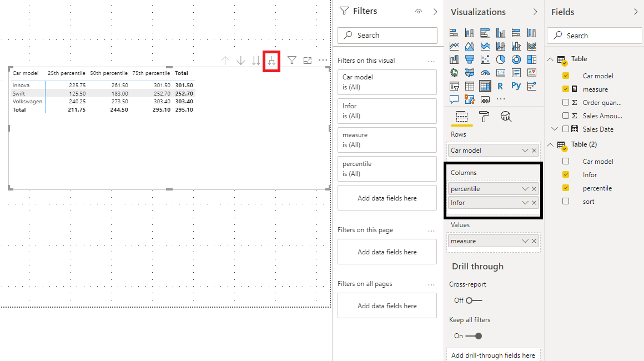Open the visual's filter icon
The image size is (644, 361).
(x=291, y=61)
